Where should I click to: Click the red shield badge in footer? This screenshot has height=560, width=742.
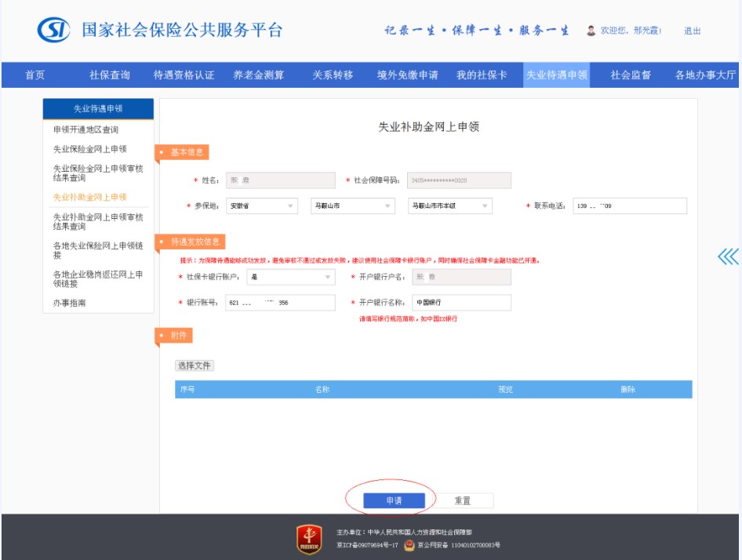(309, 539)
